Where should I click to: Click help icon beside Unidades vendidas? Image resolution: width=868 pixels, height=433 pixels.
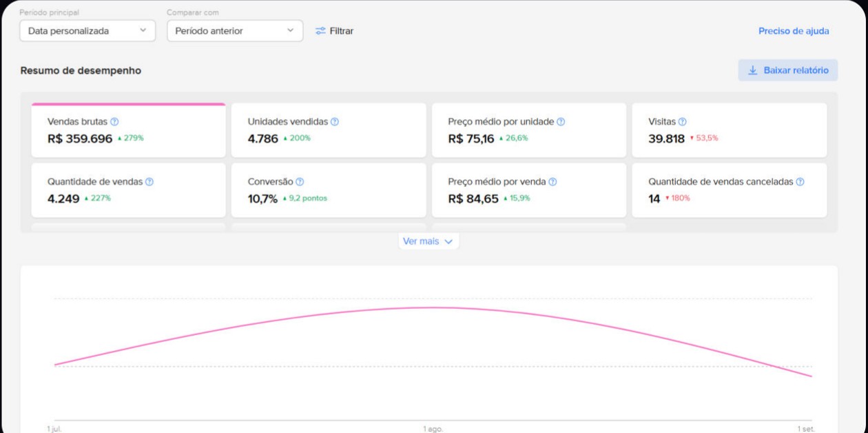tap(335, 122)
